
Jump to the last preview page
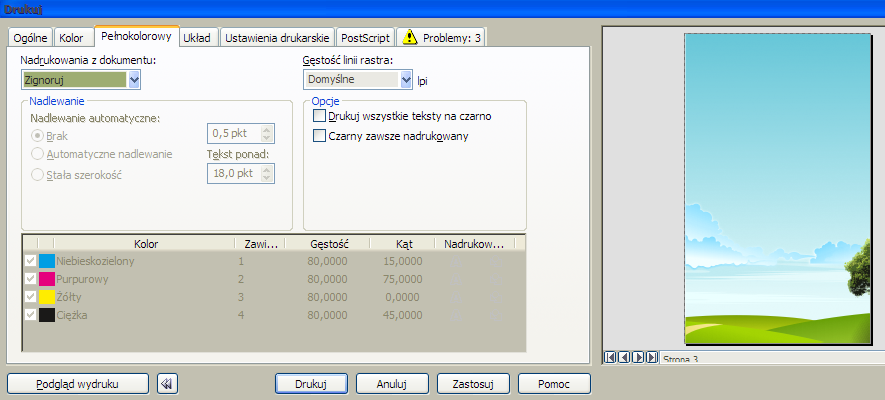click(652, 357)
